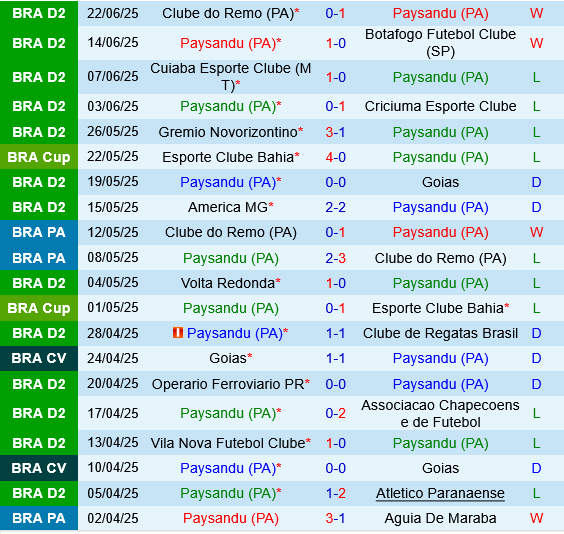564x534 pixels.
Task: Click the 1-2 score on 05/04/25
Action: (x=335, y=493)
